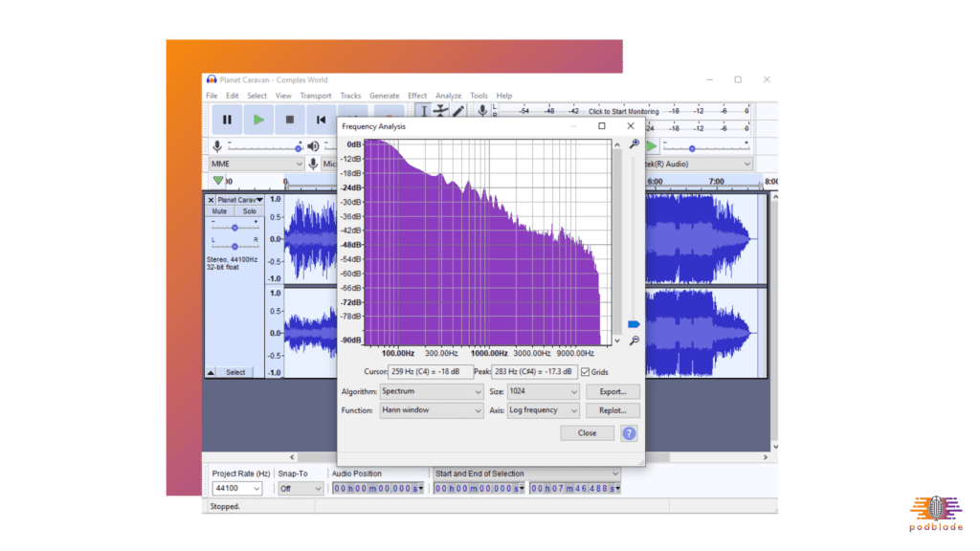The height and width of the screenshot is (551, 980).
Task: Click the selection end time 07m46.488s field
Action: pos(575,489)
